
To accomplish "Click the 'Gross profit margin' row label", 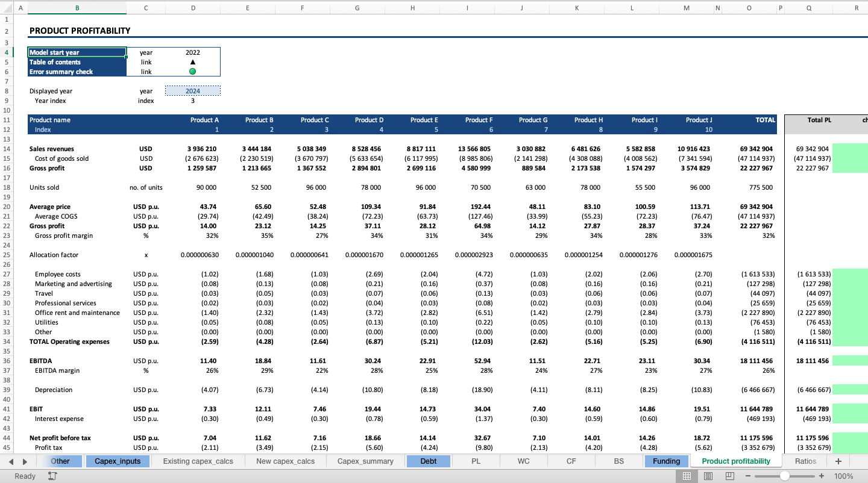I will coord(64,235).
